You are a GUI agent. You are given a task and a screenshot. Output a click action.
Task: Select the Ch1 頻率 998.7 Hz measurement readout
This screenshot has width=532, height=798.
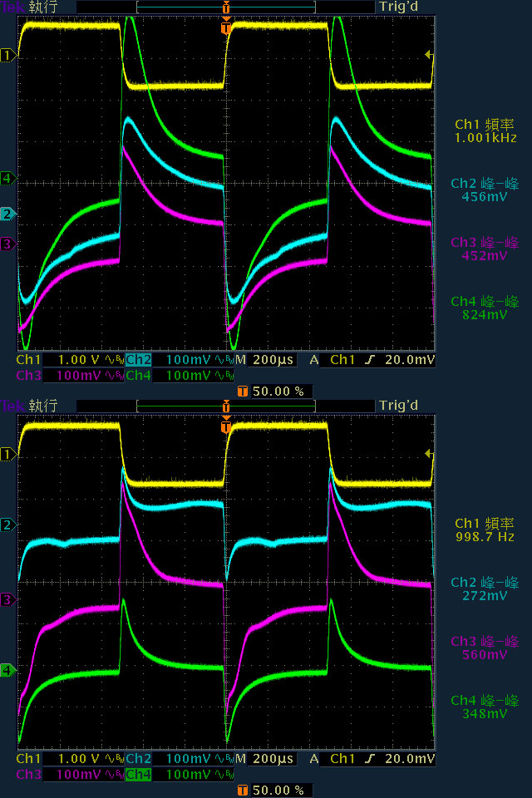(x=485, y=530)
